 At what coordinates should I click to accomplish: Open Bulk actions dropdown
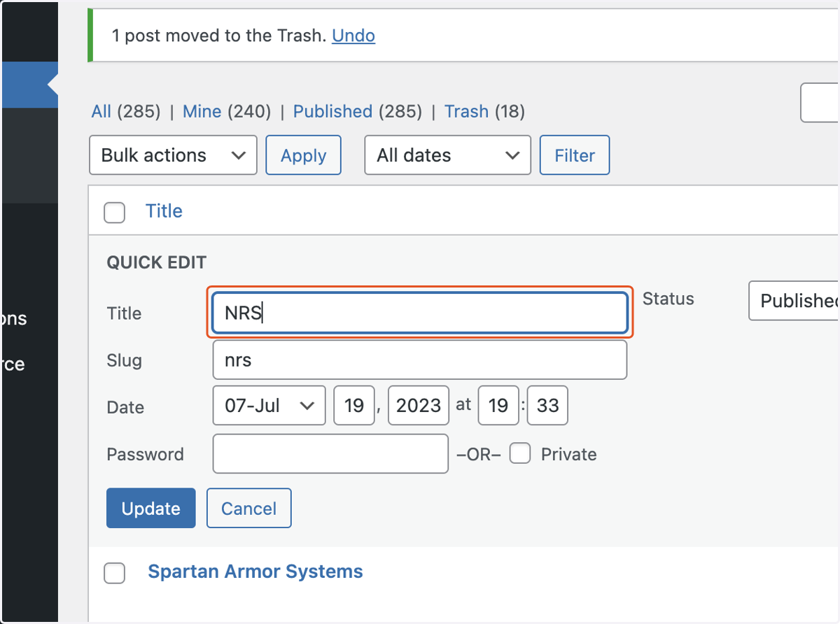coord(174,155)
